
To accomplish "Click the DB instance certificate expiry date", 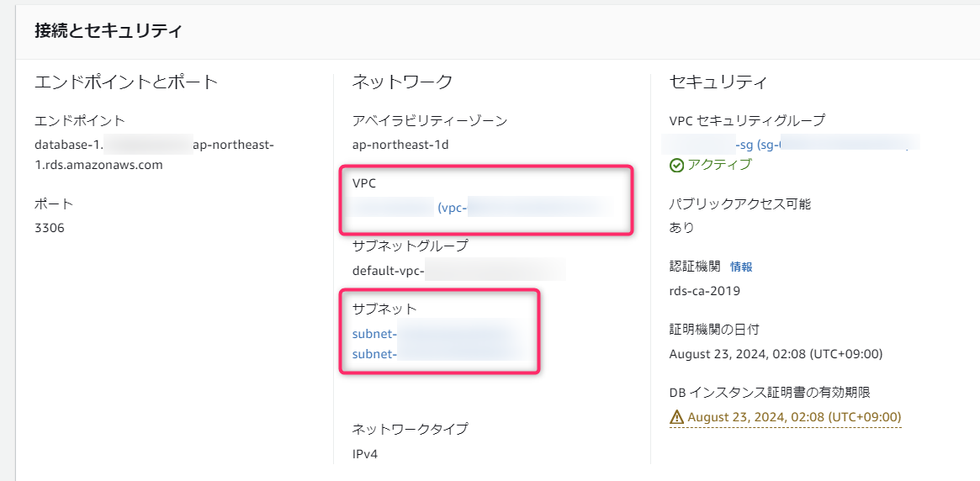I will click(794, 417).
